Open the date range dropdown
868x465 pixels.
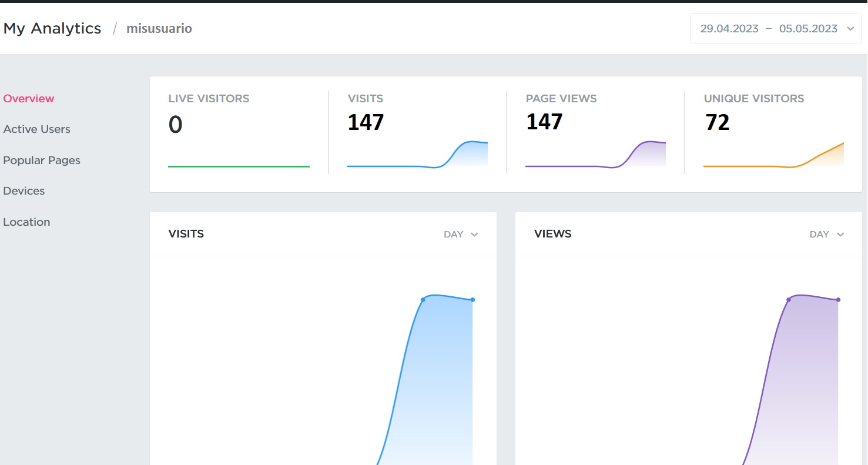(x=769, y=29)
